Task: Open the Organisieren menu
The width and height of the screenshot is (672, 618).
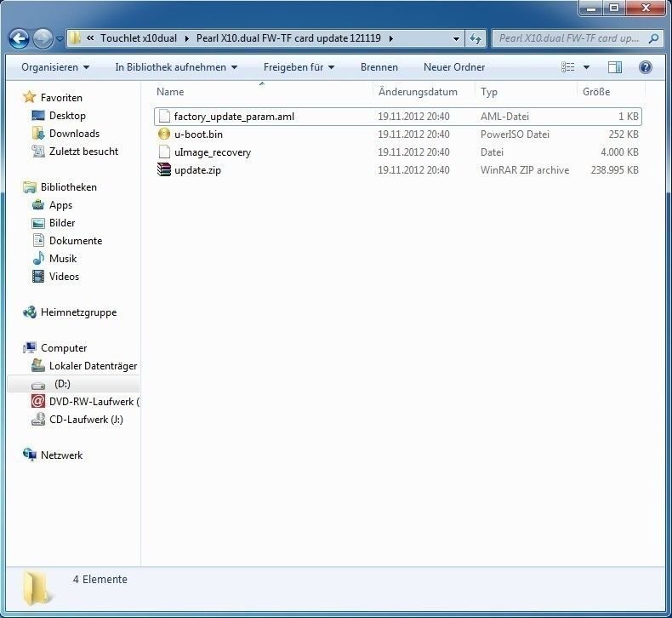Action: point(55,67)
